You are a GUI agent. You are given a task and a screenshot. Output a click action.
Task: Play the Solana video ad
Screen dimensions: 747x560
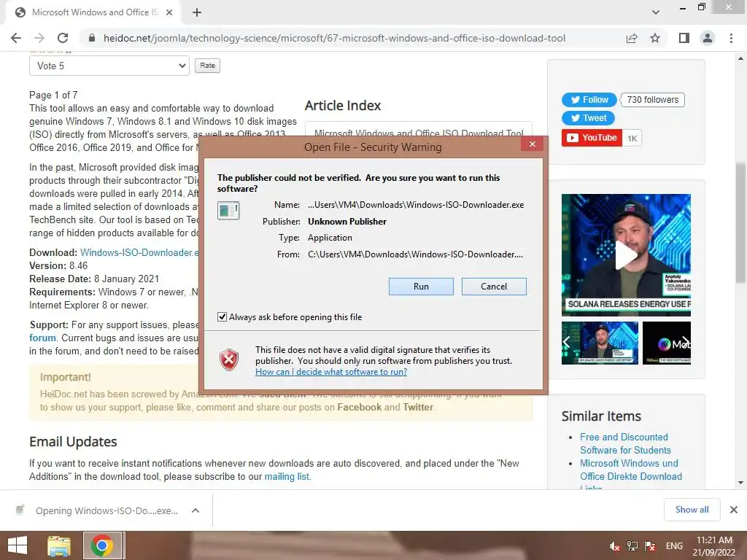click(x=626, y=255)
